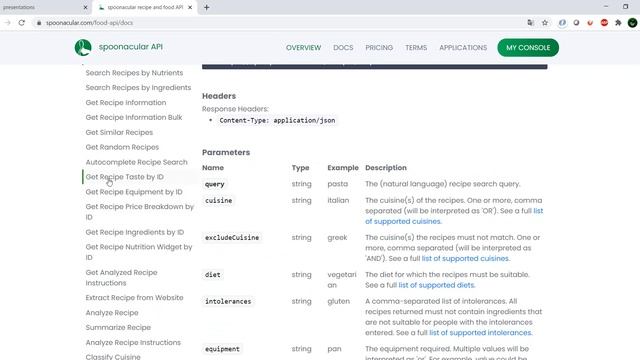Open the OVERVIEW nav item
Viewport: 640px width, 360px height.
coord(303,48)
